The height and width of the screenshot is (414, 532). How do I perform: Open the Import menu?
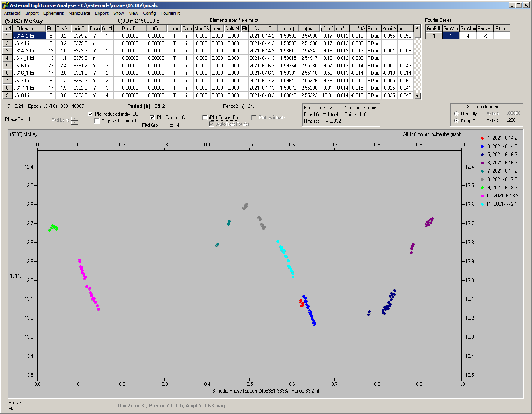click(x=32, y=13)
